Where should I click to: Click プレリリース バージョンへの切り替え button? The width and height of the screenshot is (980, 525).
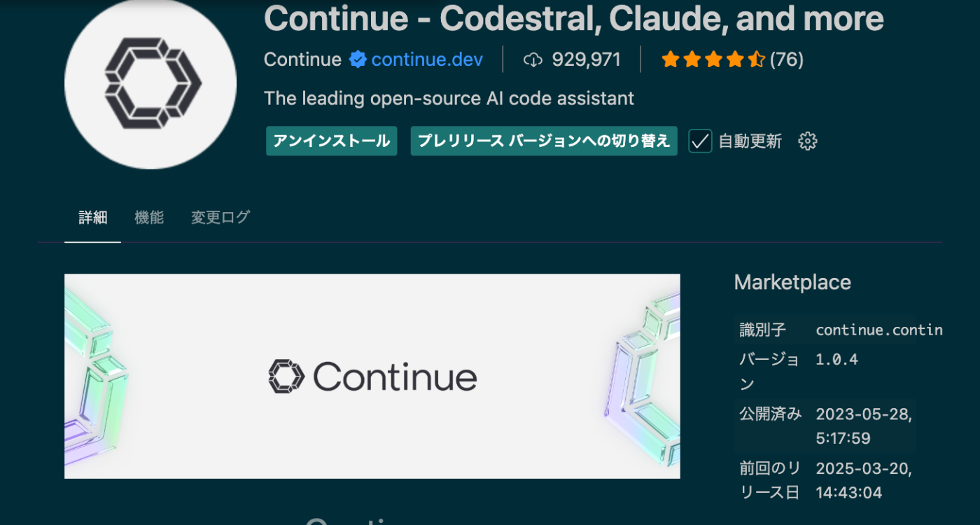point(544,141)
